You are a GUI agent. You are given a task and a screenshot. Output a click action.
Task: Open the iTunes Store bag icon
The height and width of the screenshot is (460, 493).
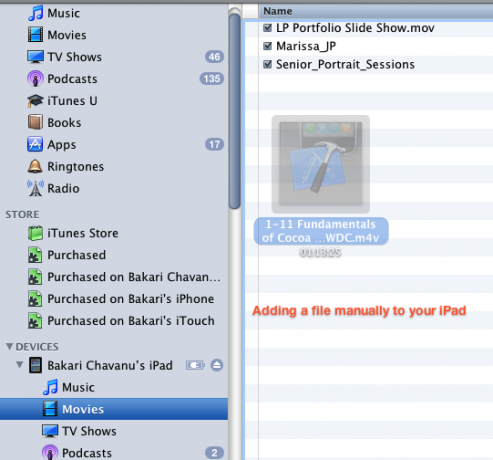pyautogui.click(x=35, y=233)
